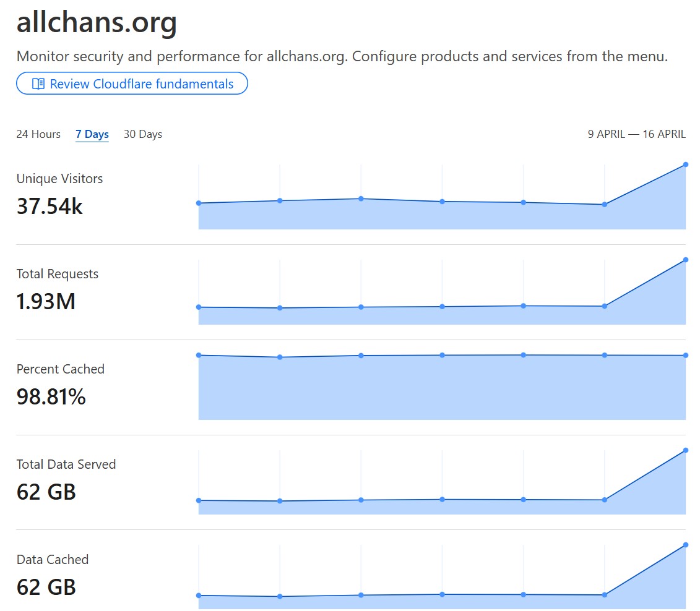Click the Percent Cached label

(60, 369)
